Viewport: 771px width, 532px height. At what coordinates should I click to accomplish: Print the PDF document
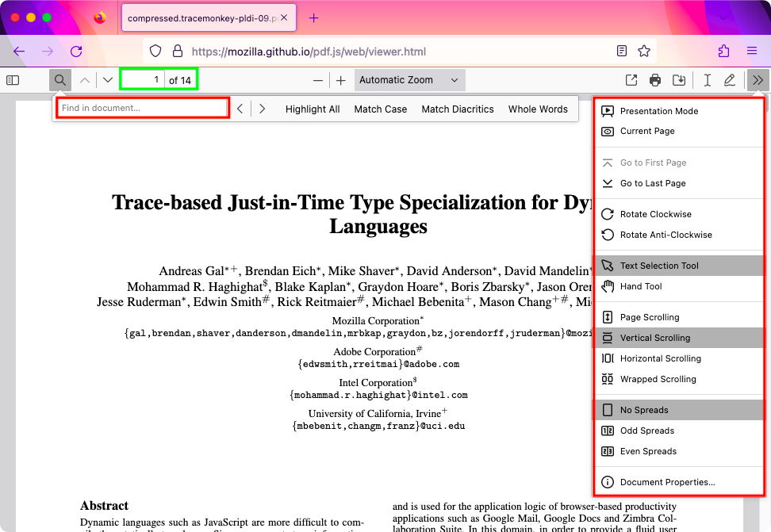(x=654, y=79)
